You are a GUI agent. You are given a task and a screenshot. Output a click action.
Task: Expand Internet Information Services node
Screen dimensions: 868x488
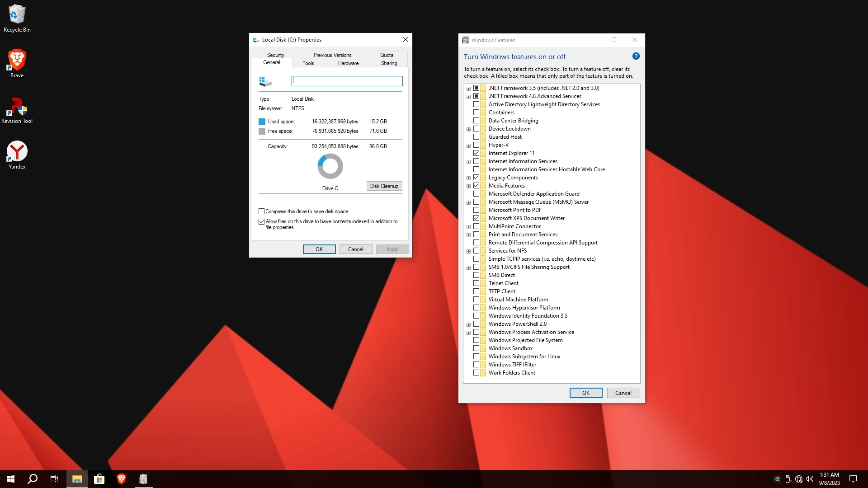pos(468,162)
